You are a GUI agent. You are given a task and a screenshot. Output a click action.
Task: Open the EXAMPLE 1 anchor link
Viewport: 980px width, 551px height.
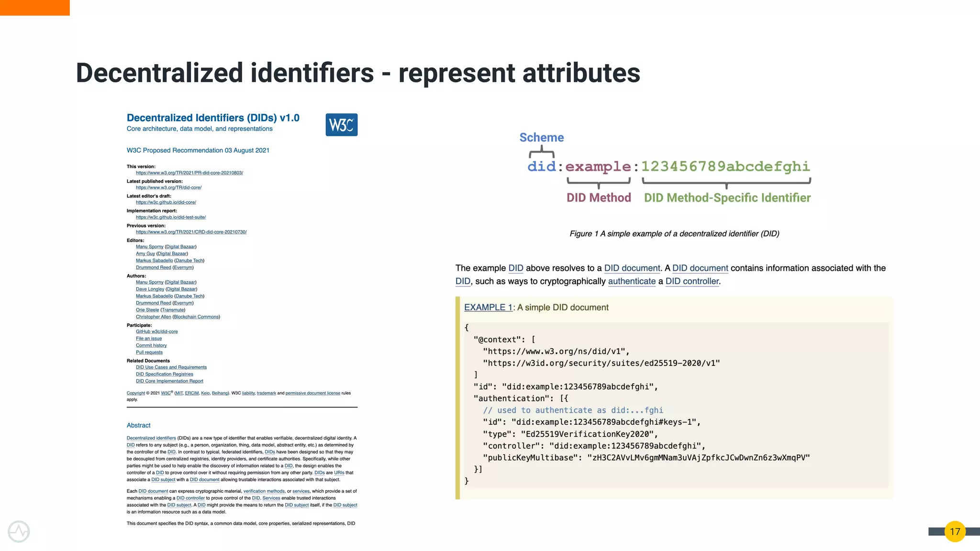click(488, 308)
